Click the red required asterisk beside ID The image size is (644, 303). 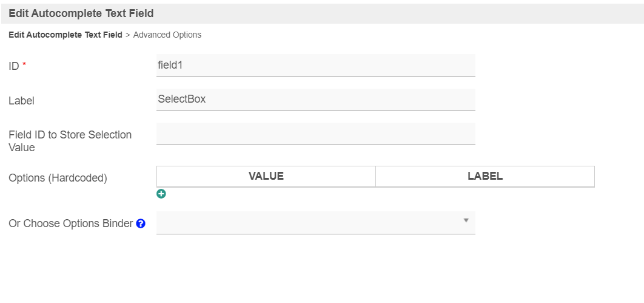[24, 66]
